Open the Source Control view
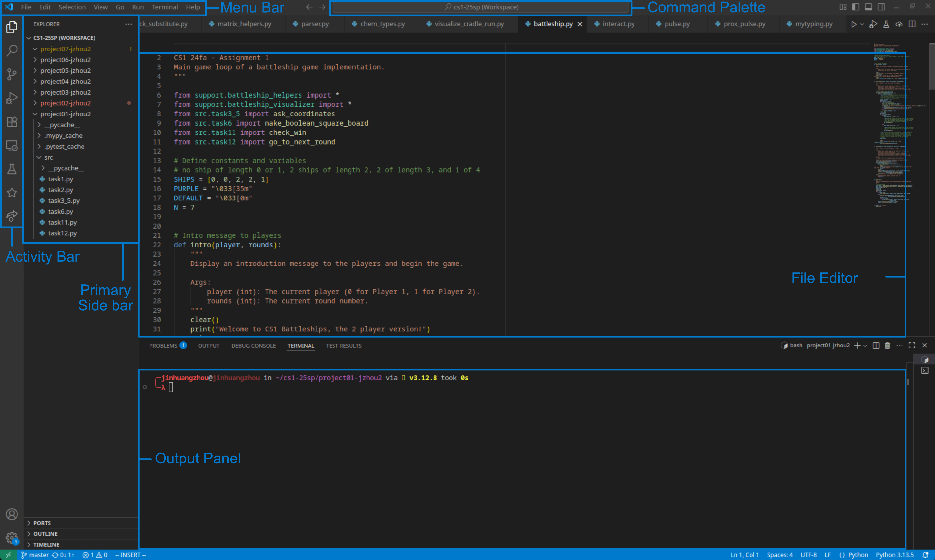 click(x=12, y=74)
